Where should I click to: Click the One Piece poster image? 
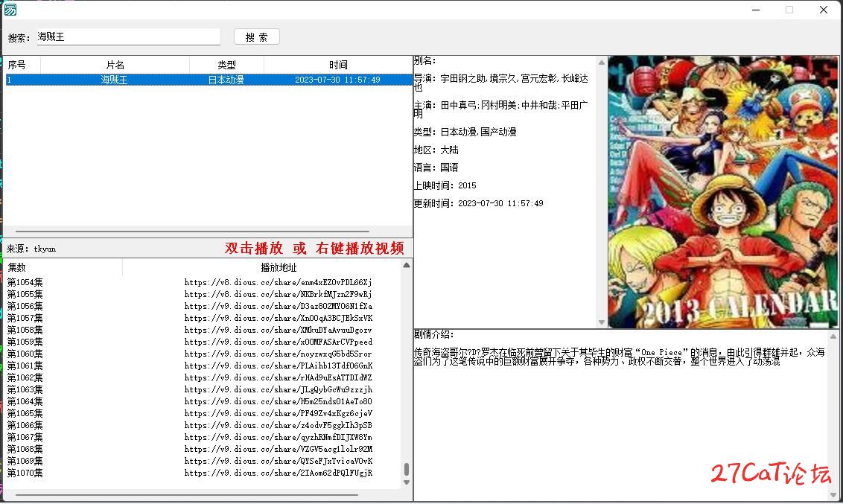(x=723, y=192)
